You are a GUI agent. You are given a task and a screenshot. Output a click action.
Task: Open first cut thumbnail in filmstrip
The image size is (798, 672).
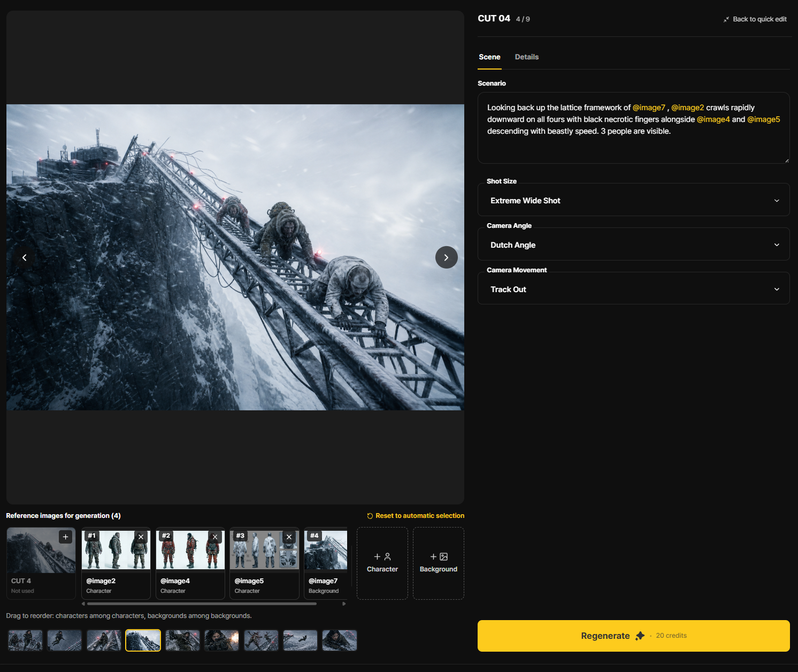[x=25, y=640]
